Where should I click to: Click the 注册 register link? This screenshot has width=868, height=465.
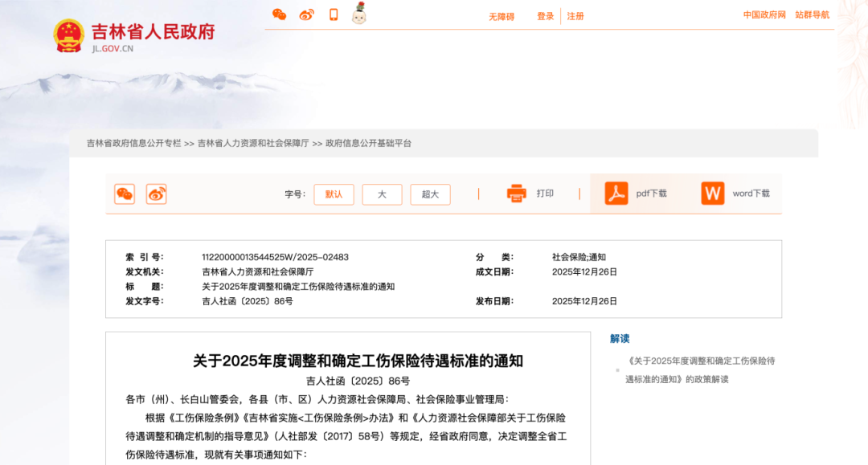pyautogui.click(x=575, y=16)
